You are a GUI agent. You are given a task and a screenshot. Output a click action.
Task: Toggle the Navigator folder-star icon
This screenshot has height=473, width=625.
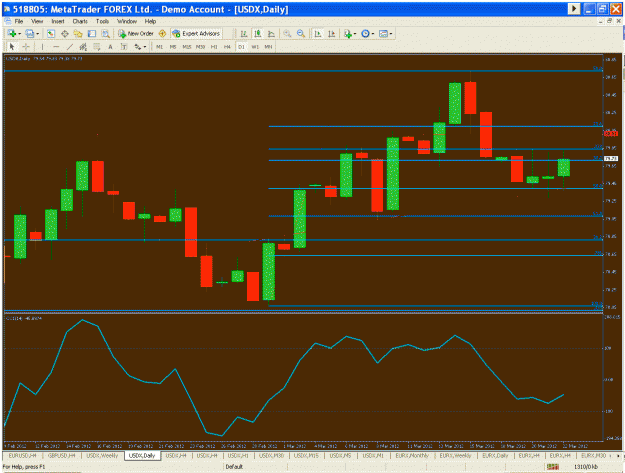(x=78, y=34)
